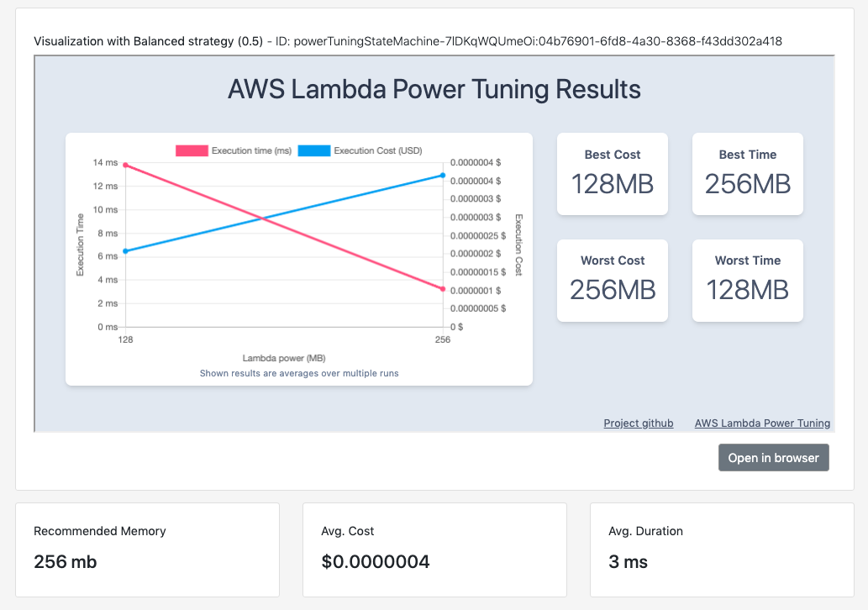Click the Avg. Cost label
Viewport: 868px width, 610px height.
(x=348, y=531)
